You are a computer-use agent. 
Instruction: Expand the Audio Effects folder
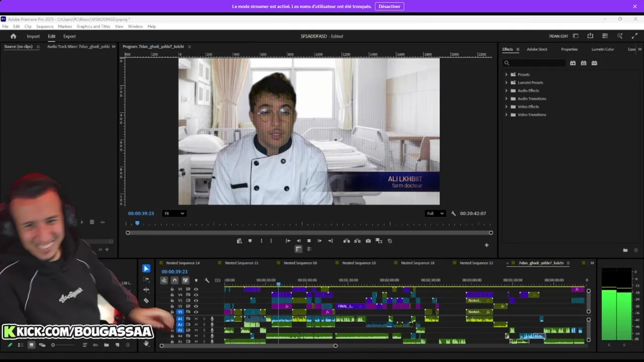pyautogui.click(x=506, y=90)
